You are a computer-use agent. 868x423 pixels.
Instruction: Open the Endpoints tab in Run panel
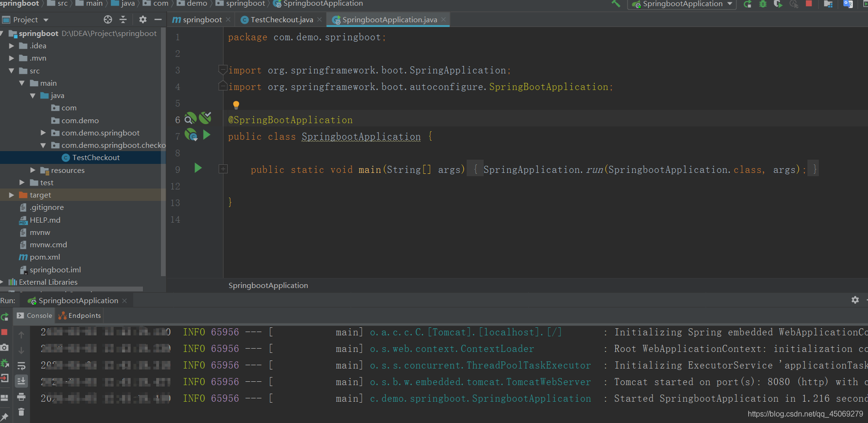click(80, 315)
